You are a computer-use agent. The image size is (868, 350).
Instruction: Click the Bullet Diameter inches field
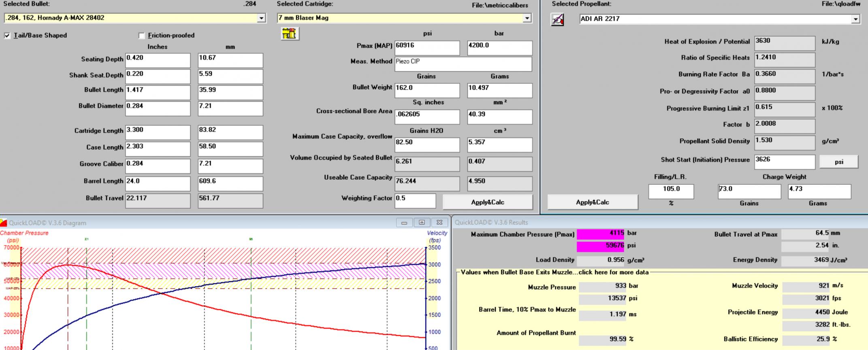tap(158, 108)
